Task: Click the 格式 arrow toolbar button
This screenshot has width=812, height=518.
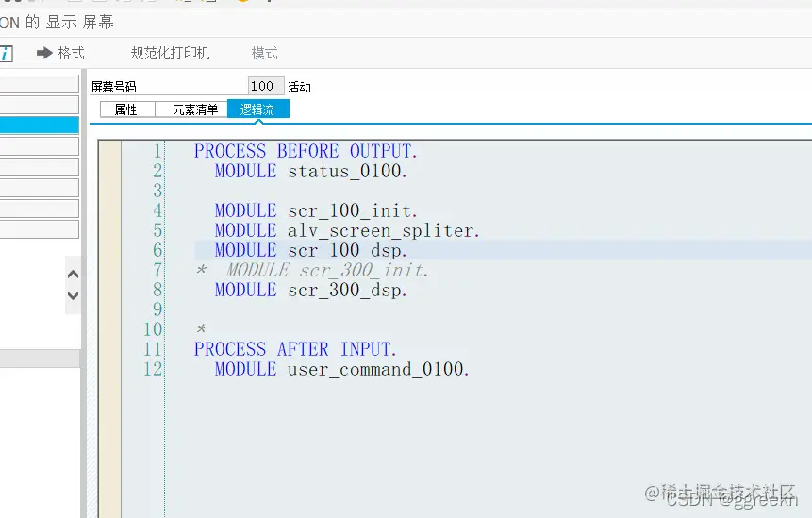Action: pos(60,53)
